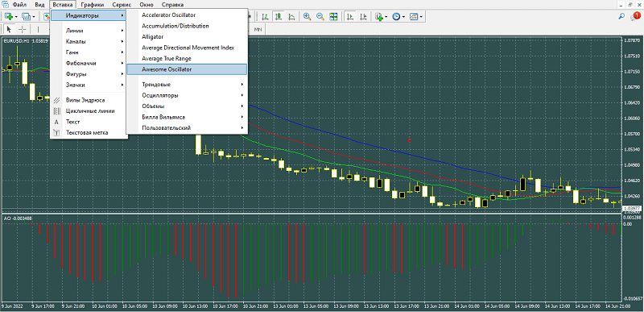Screen dimensions: 644x312
Task: Expand the Ганн submenu
Action: coord(89,52)
